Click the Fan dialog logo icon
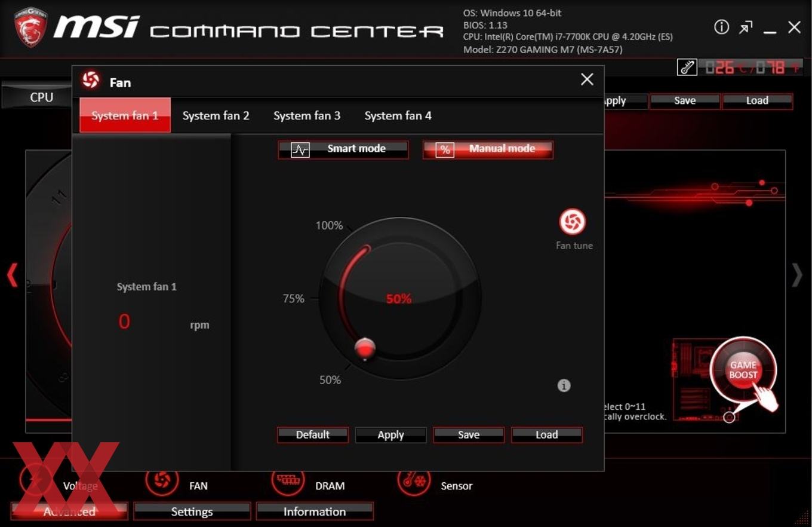This screenshot has width=812, height=527. (91, 80)
